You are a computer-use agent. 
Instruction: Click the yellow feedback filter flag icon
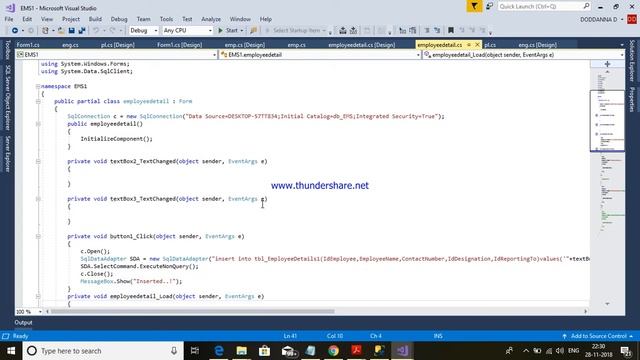(x=474, y=6)
